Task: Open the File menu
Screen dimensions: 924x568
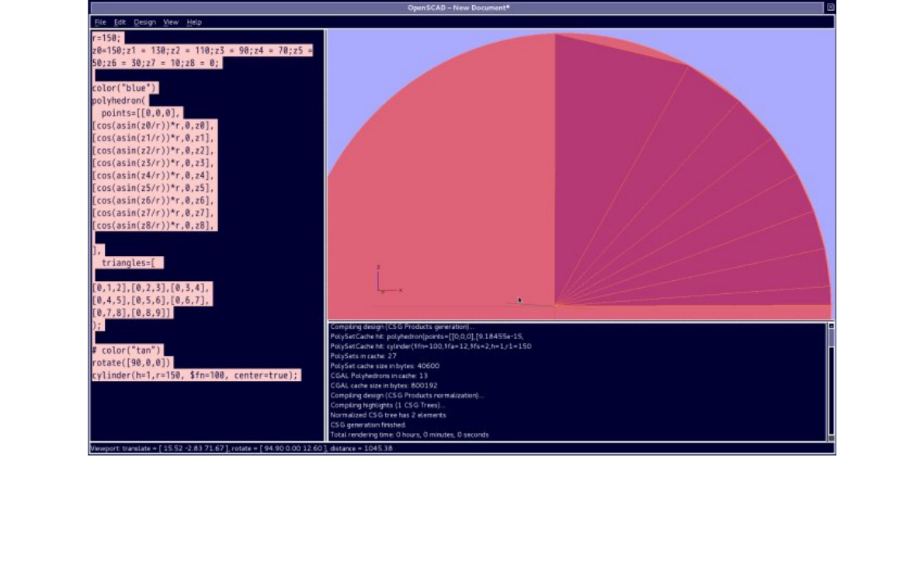Action: pyautogui.click(x=100, y=23)
